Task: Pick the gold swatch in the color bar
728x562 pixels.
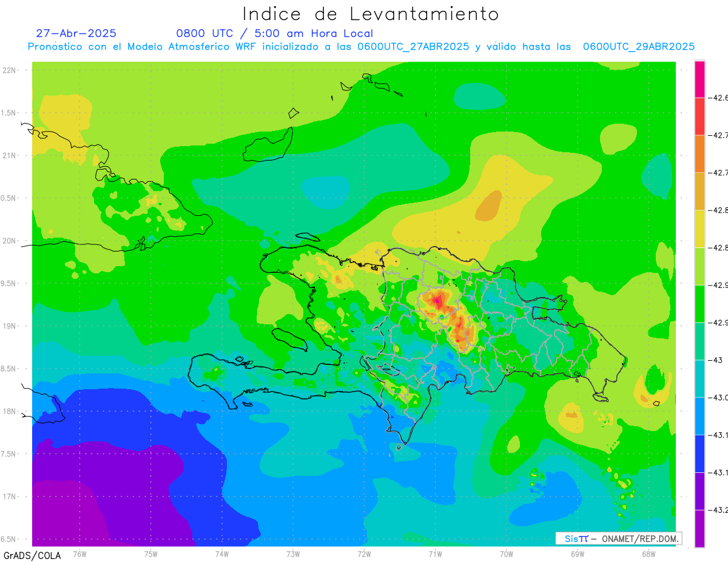Action: pos(699,192)
